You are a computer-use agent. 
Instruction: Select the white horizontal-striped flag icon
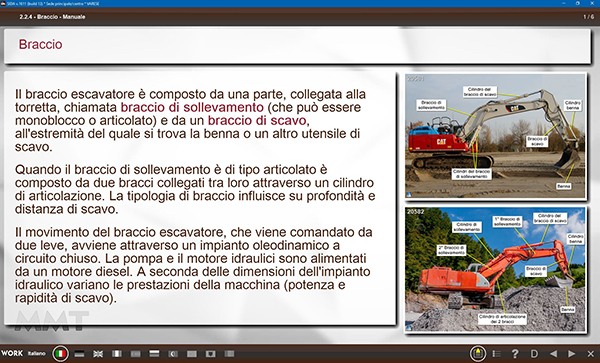(x=154, y=353)
